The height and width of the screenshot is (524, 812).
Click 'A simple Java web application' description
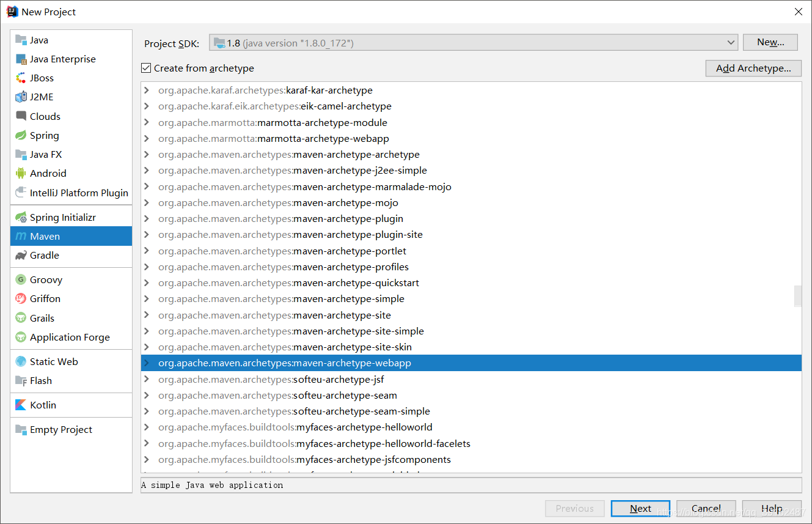pyautogui.click(x=212, y=485)
